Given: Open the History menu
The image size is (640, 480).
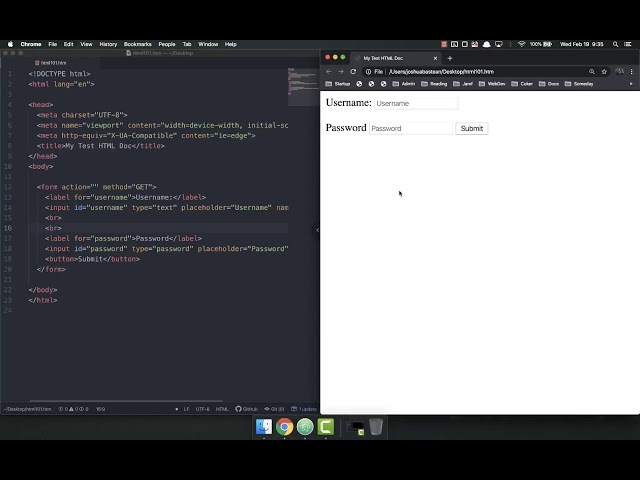Looking at the screenshot, I should point(108,44).
